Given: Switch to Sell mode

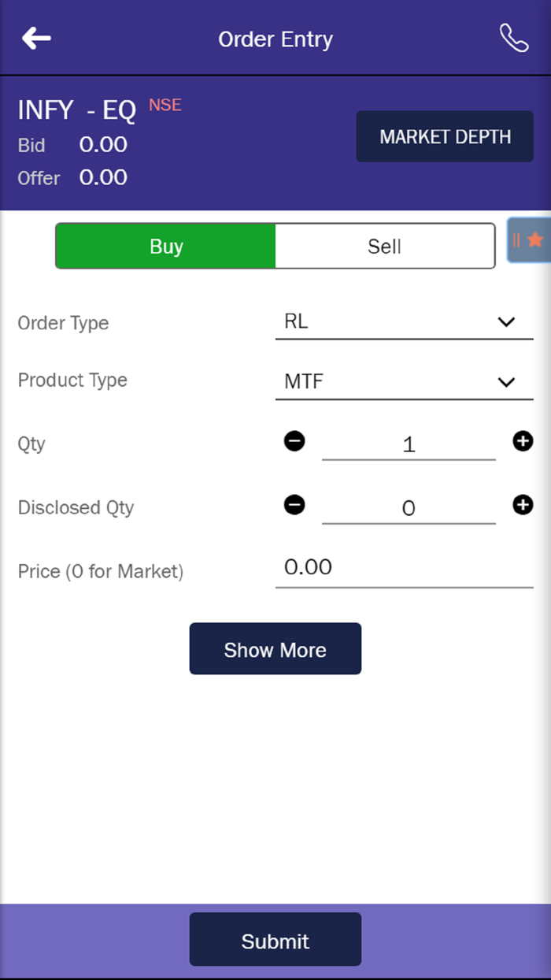Looking at the screenshot, I should (384, 246).
